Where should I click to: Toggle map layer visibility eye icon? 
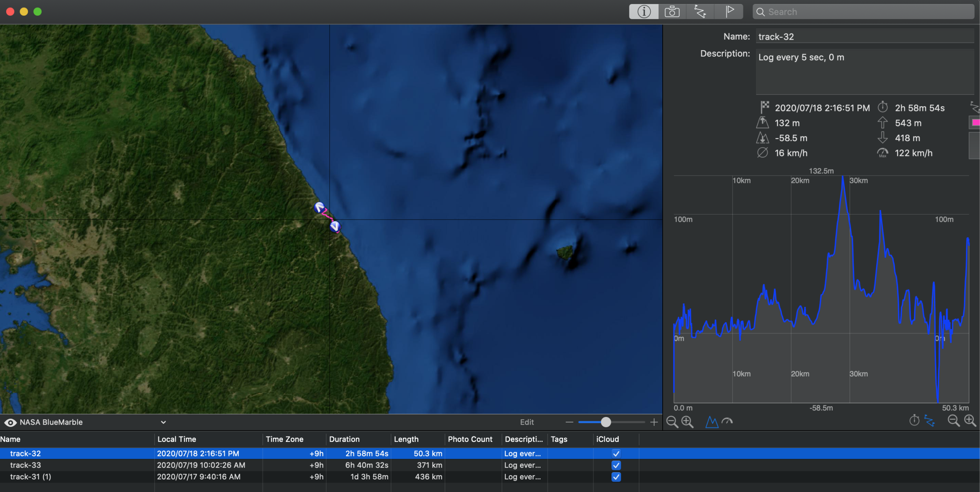tap(10, 422)
